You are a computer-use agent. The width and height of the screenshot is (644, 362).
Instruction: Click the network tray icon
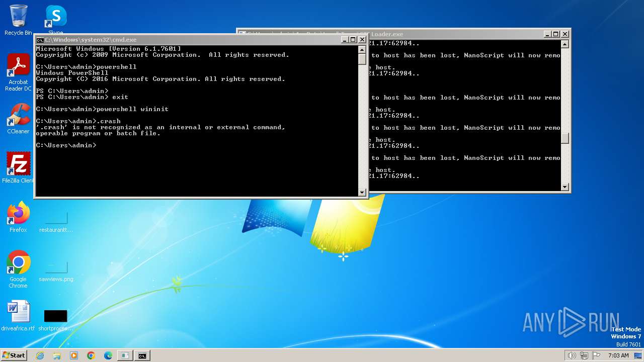coord(585,355)
